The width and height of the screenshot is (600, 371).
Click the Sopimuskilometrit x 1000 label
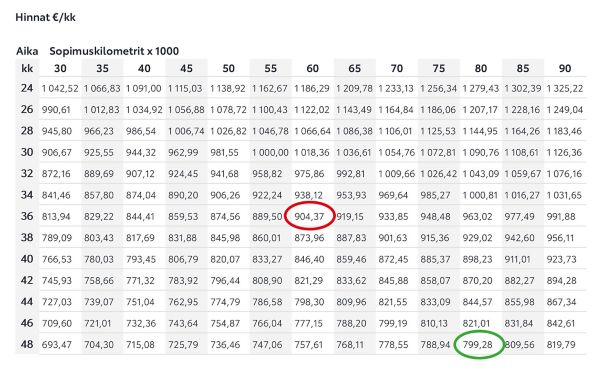pos(114,51)
